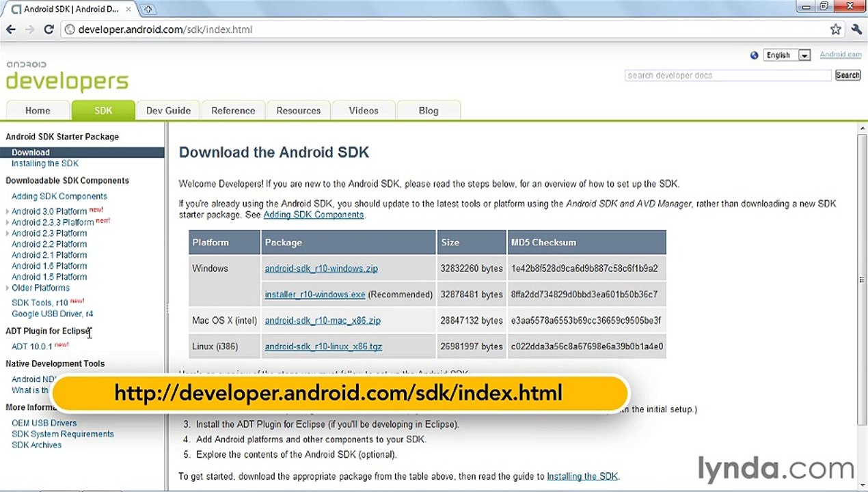Switch to the Blog tab
The image size is (868, 492).
(x=429, y=111)
